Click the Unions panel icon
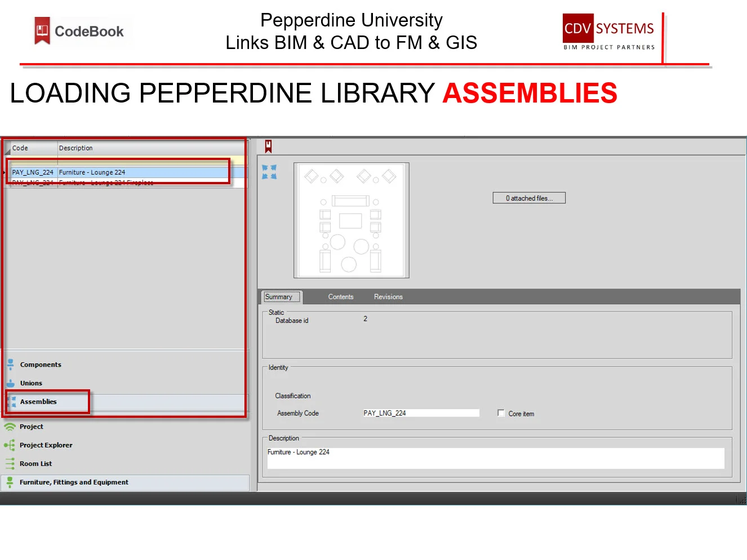Screen dimensions: 747x560 [x=10, y=383]
